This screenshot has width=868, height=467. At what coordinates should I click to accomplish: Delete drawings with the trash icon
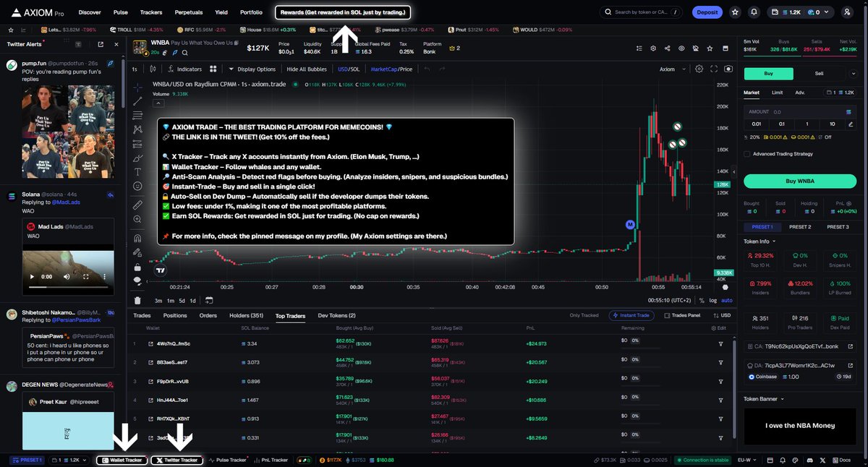(x=137, y=300)
